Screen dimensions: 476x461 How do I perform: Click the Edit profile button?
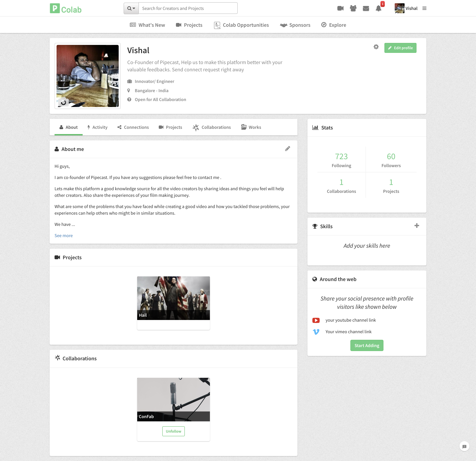coord(400,48)
